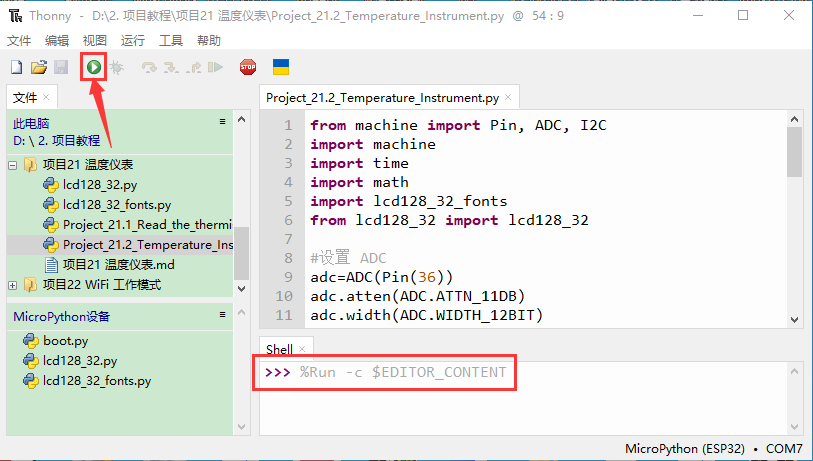This screenshot has width=813, height=461.
Task: Open the 工具 menu in the menu bar
Action: coord(171,41)
